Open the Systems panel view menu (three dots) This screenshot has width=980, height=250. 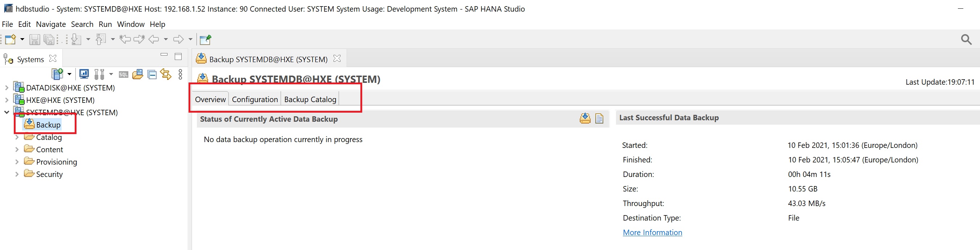click(x=180, y=74)
